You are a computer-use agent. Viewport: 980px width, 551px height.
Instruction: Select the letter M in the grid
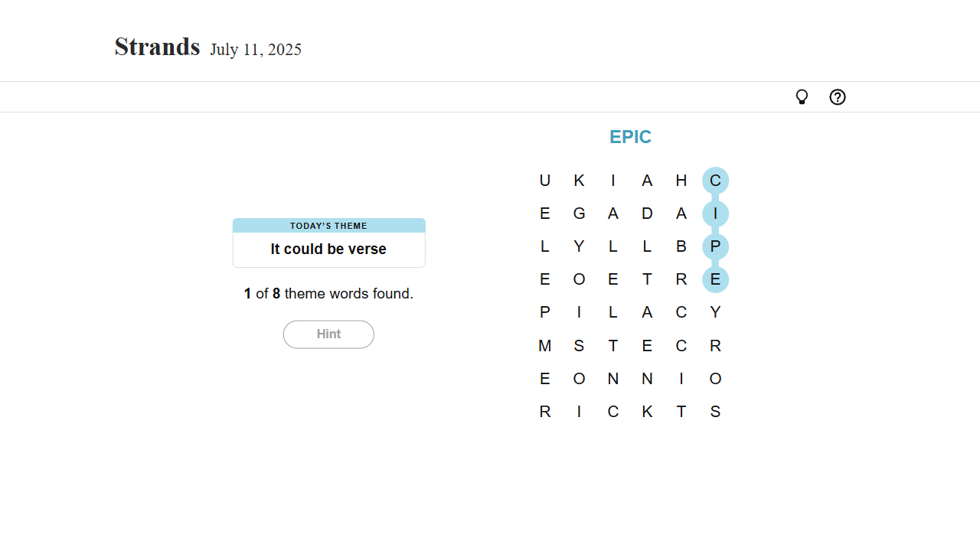click(545, 346)
